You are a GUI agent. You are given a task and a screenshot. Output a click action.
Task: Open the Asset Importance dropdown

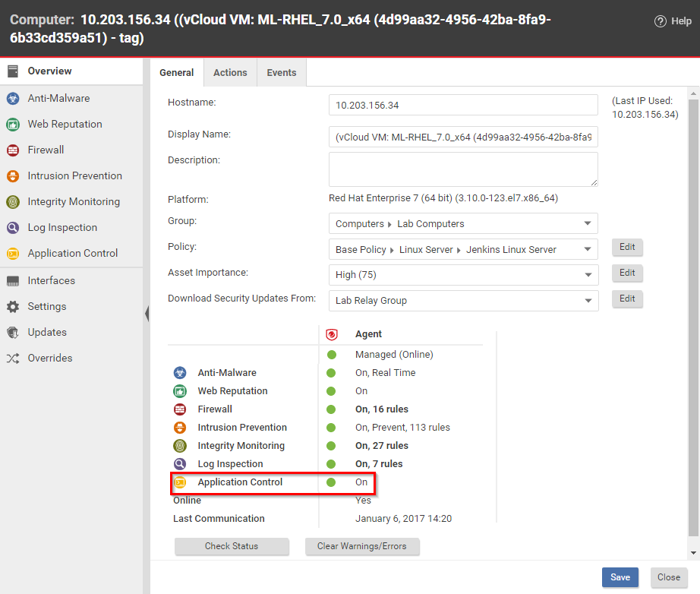click(463, 275)
